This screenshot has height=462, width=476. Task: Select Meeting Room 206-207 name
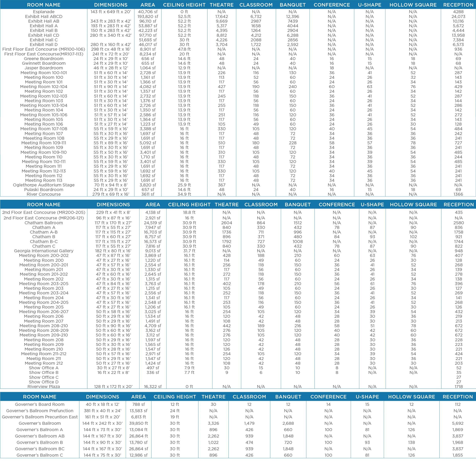[44, 312]
